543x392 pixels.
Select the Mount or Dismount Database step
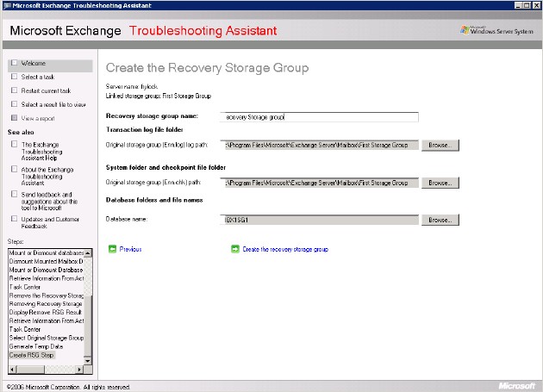46,270
